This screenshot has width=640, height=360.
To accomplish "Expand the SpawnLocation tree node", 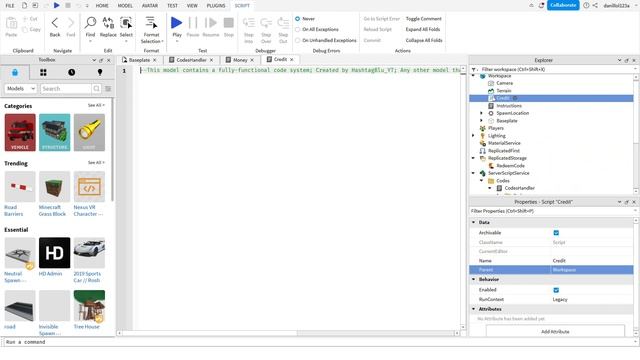I will click(482, 113).
